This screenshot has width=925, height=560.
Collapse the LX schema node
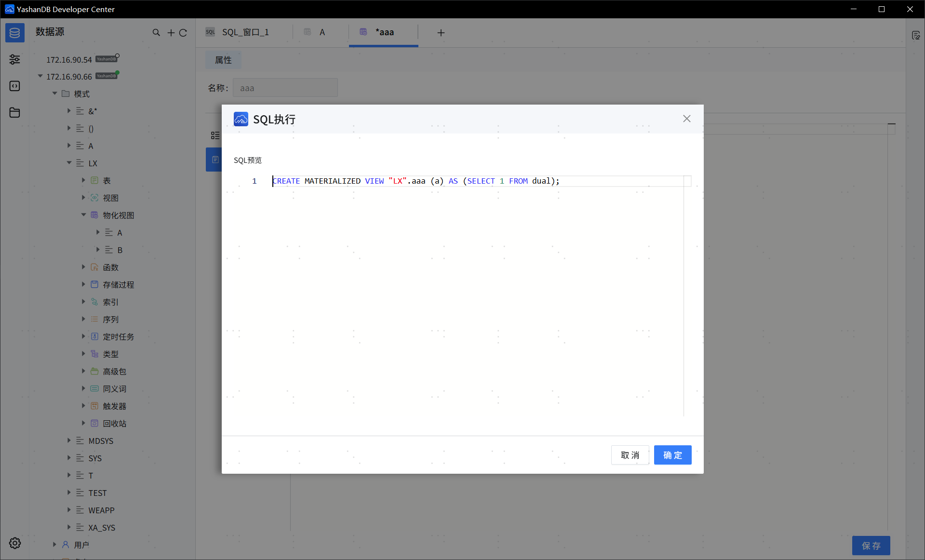tap(69, 163)
